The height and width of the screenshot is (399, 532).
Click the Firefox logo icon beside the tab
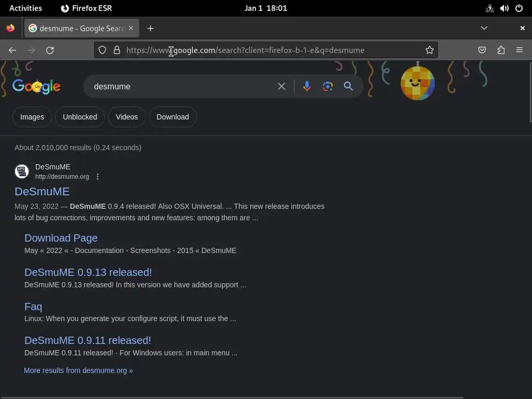pyautogui.click(x=10, y=28)
